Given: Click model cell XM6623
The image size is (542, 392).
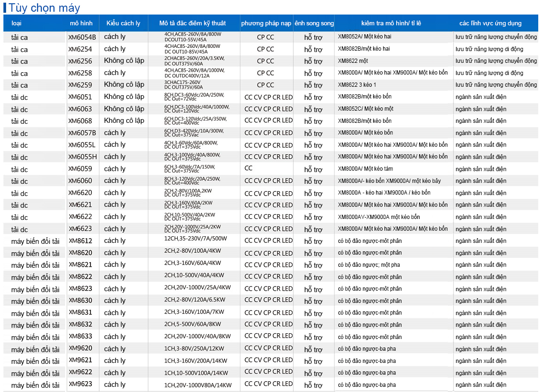Looking at the screenshot, I should click(80, 229).
